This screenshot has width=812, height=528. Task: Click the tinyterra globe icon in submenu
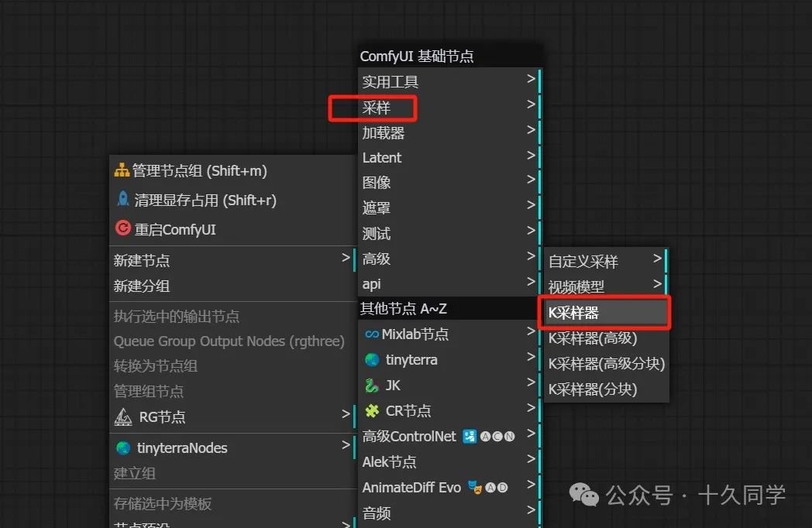tap(372, 360)
